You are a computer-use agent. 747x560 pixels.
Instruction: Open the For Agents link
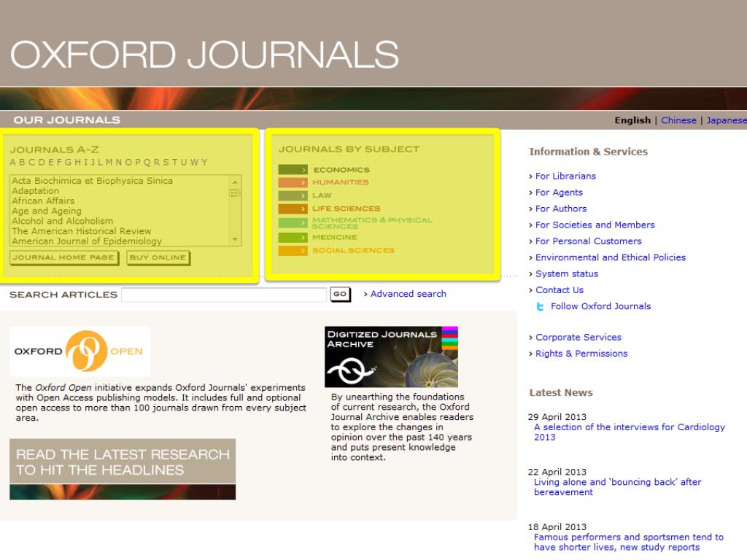(x=559, y=192)
